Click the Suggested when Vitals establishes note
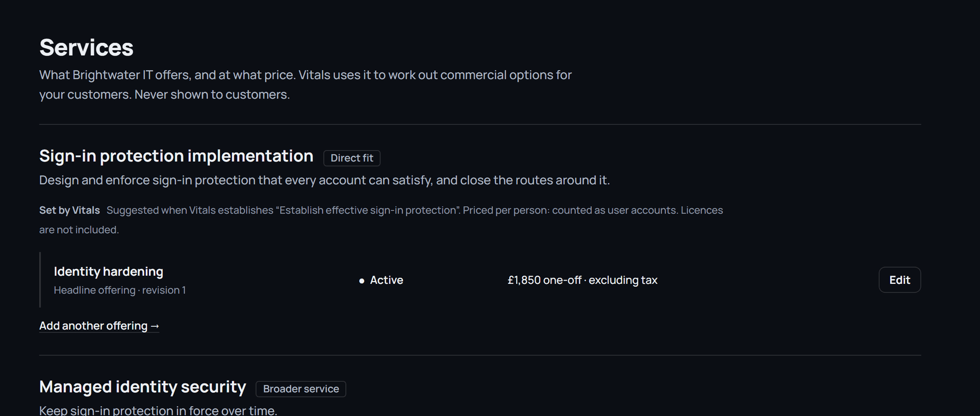Screen dimensions: 980x416 click(x=381, y=220)
